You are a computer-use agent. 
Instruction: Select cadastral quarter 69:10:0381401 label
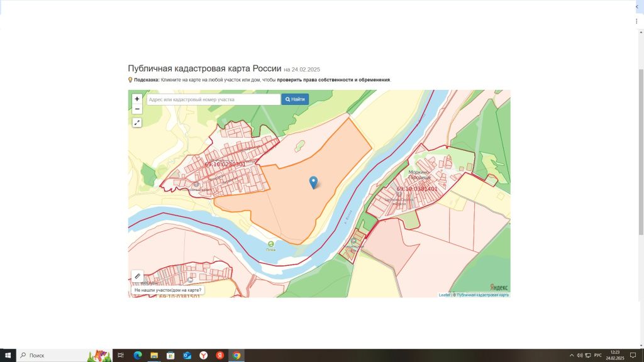point(417,189)
